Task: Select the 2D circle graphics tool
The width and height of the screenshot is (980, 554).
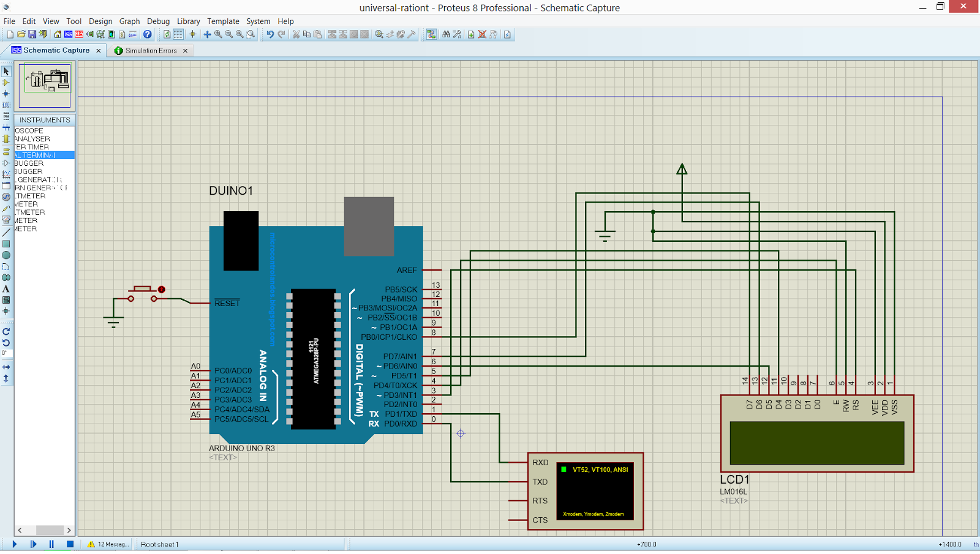Action: (x=6, y=255)
